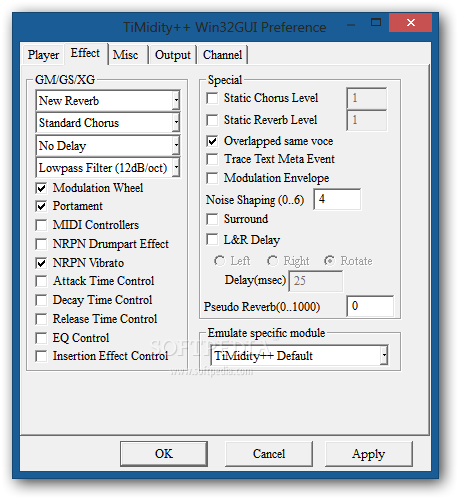Close the Preference window
This screenshot has width=459, height=499.
point(410,23)
